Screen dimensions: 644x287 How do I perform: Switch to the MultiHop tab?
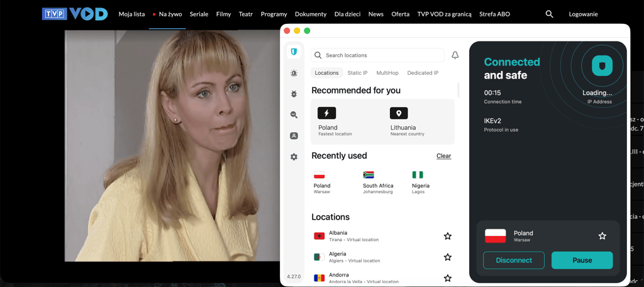(x=387, y=73)
